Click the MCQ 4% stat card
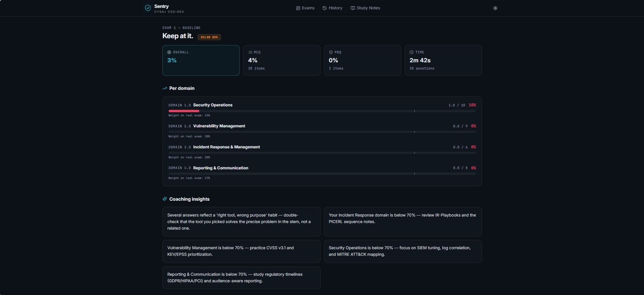 pos(281,60)
